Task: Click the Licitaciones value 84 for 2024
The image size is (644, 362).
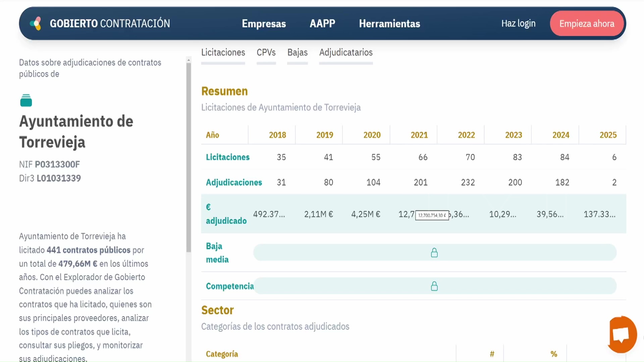Action: click(x=565, y=157)
